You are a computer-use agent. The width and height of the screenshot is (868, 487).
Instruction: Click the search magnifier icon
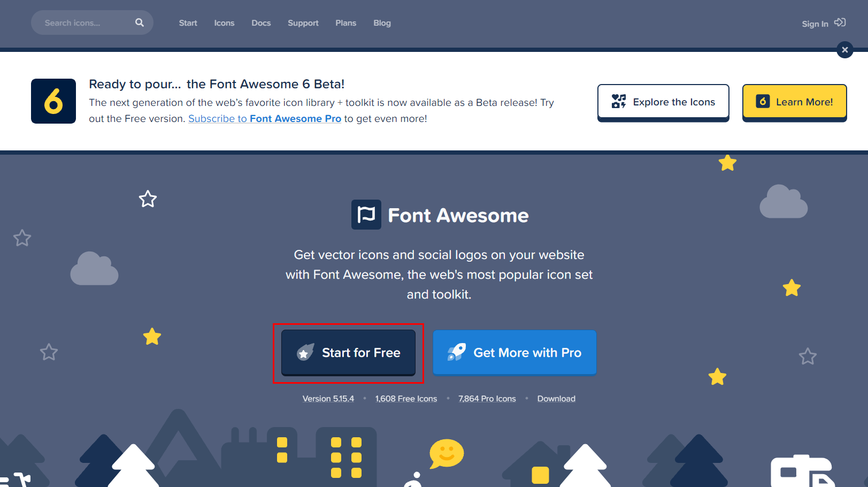coord(139,22)
